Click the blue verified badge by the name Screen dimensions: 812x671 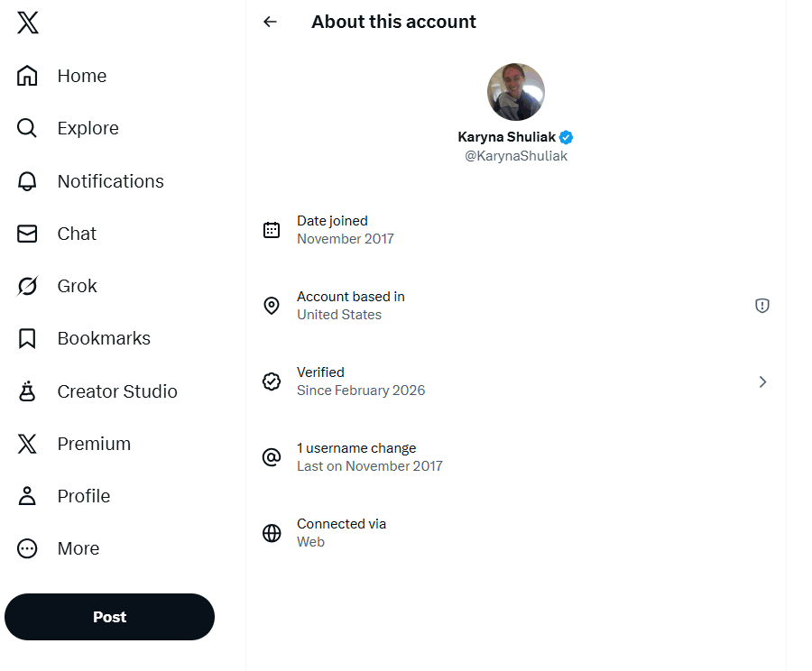[x=566, y=137]
